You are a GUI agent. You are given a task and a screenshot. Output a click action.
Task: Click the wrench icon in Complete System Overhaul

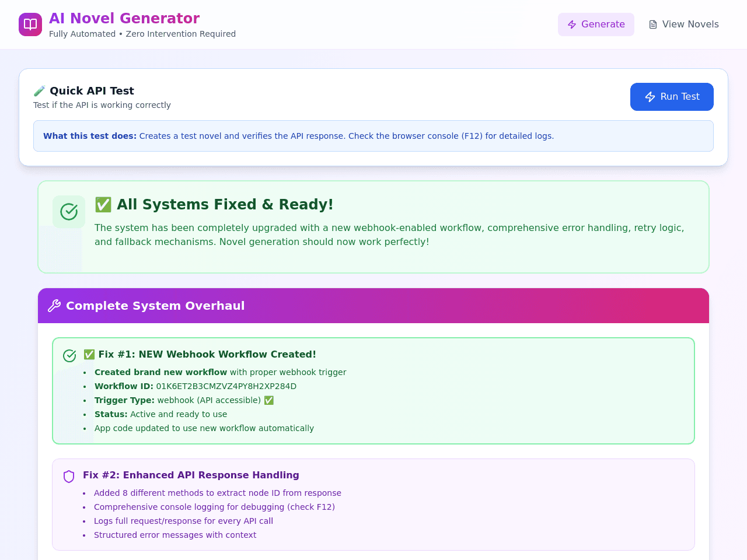54,306
